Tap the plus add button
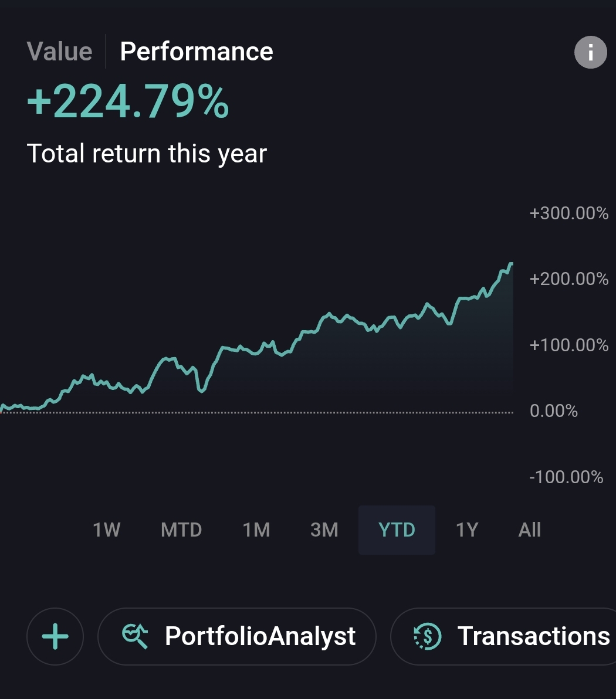The image size is (616, 699). [55, 636]
